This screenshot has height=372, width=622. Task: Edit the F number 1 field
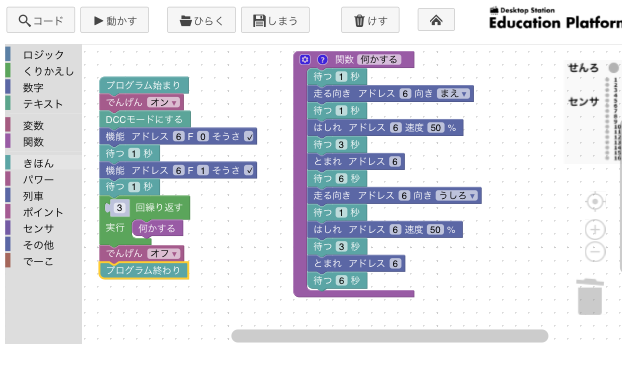point(203,171)
